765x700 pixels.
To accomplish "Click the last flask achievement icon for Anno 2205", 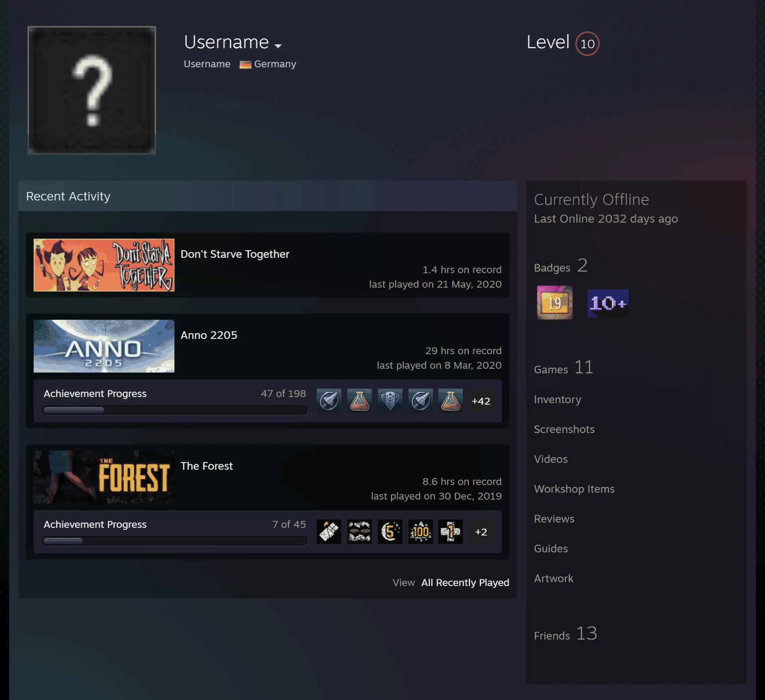I will click(451, 401).
